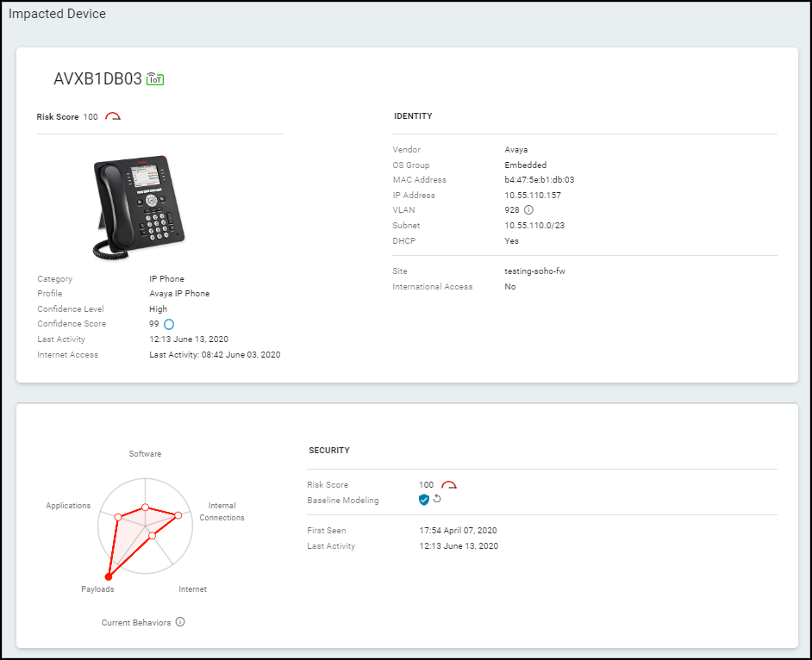The height and width of the screenshot is (660, 812).
Task: Click the Current Behaviors info icon
Action: (x=180, y=622)
